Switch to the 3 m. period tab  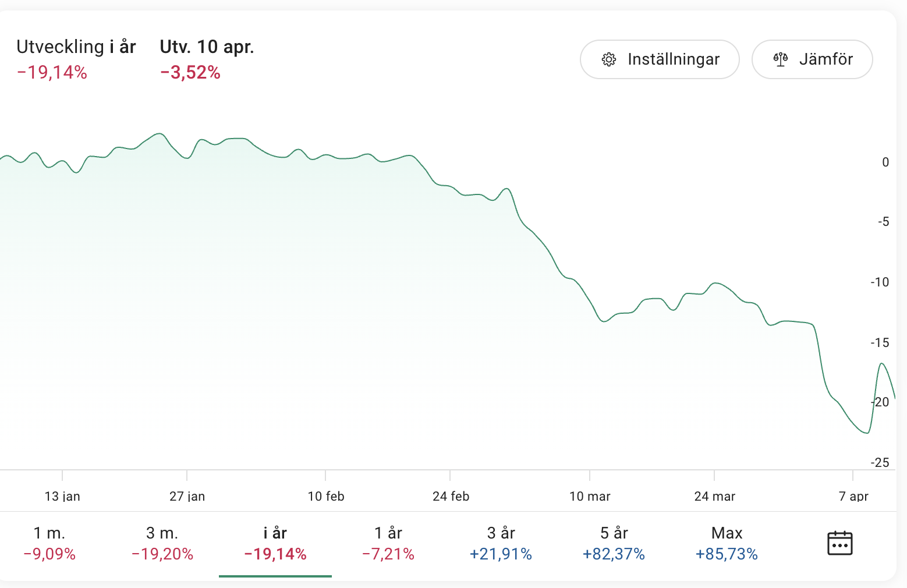coord(162,543)
